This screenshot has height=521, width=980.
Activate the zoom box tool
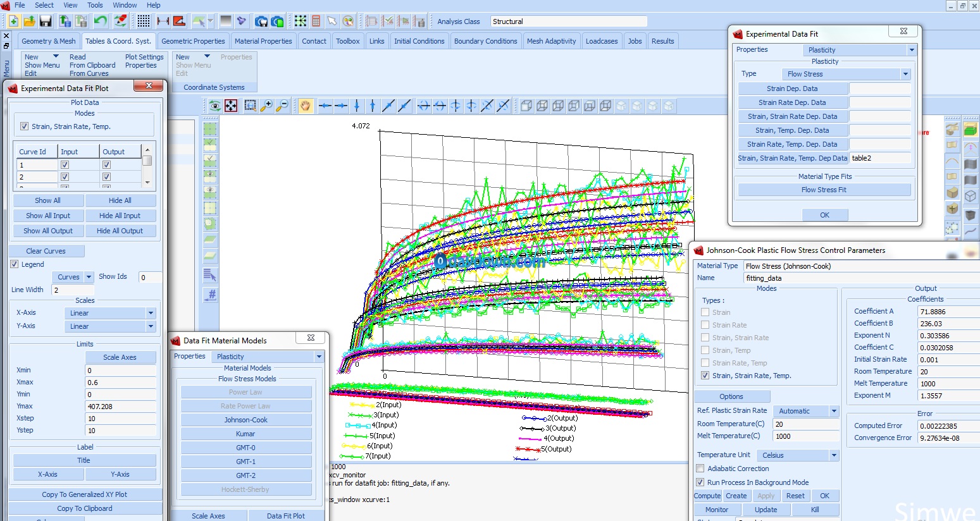click(x=251, y=106)
